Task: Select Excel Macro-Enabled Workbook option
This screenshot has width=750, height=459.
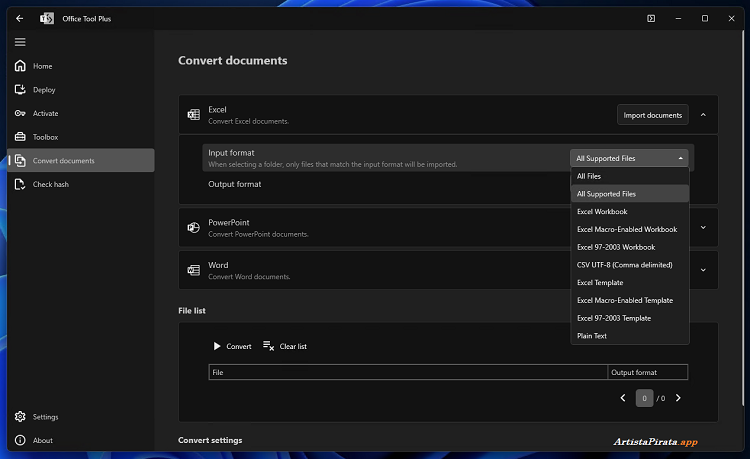Action: pos(630,229)
